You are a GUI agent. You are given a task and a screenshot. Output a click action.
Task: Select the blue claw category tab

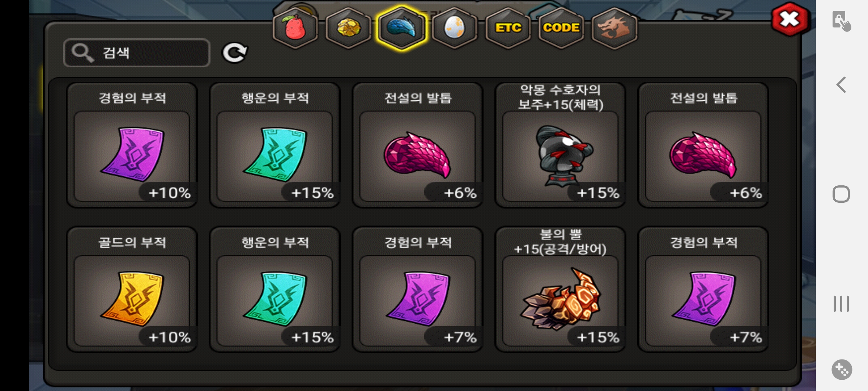tap(401, 28)
